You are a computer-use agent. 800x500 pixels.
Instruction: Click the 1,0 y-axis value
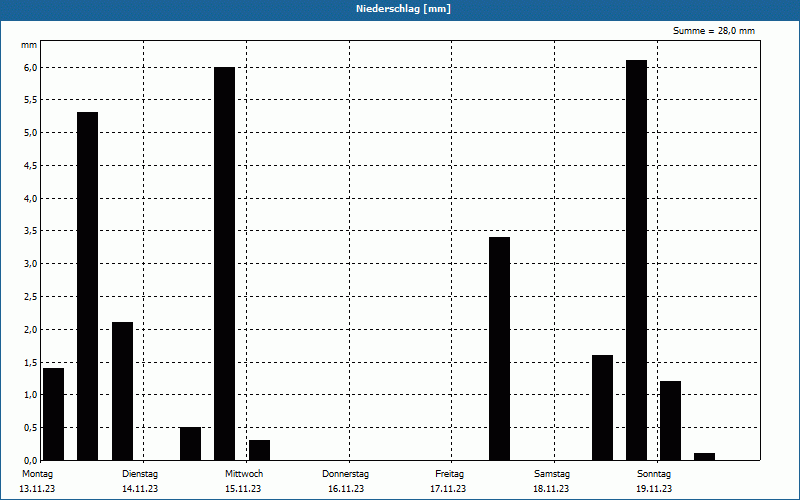click(31, 394)
